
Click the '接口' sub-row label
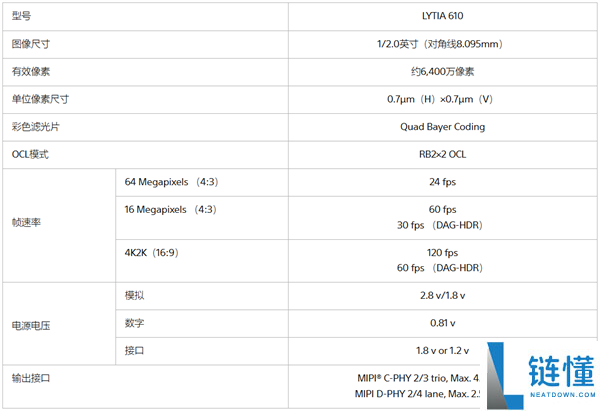click(134, 351)
